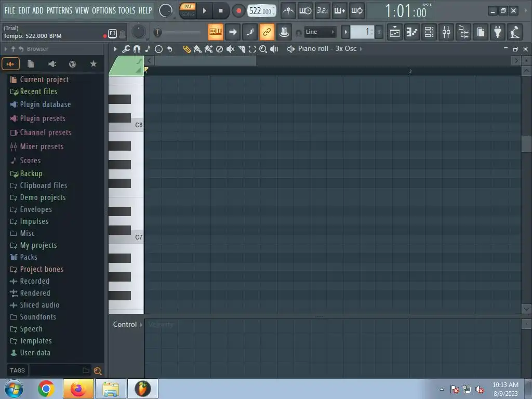Select the Playback speaker tool

coord(274,49)
